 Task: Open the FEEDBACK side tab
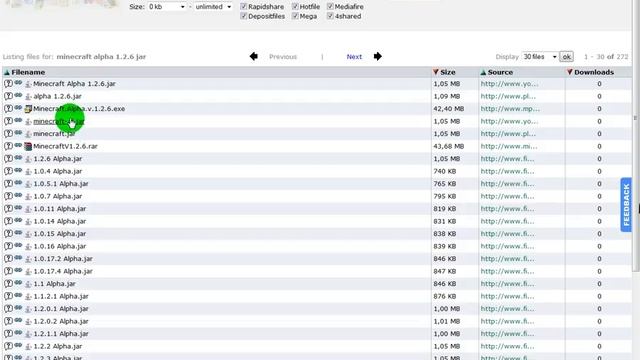point(626,205)
